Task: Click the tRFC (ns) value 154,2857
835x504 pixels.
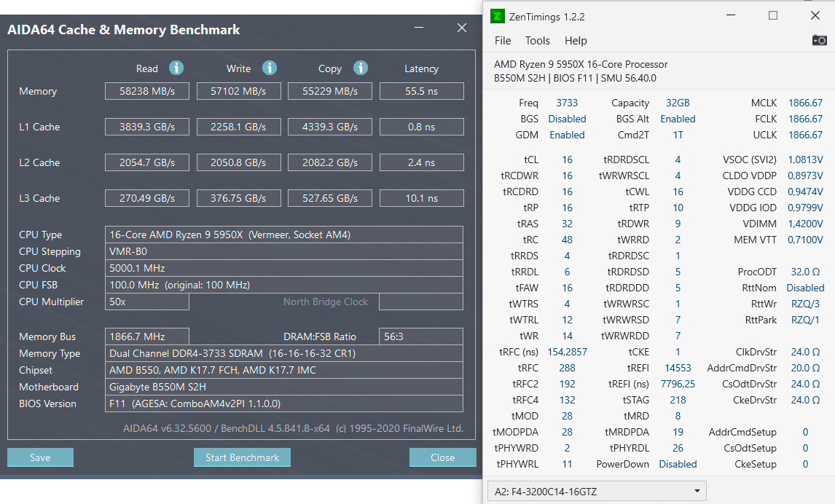Action: pos(567,352)
